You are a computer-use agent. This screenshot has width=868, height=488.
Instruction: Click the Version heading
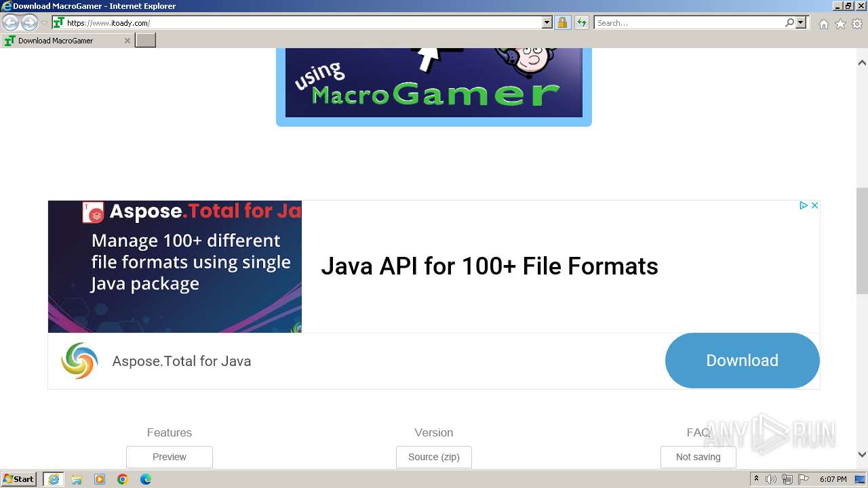(x=434, y=432)
